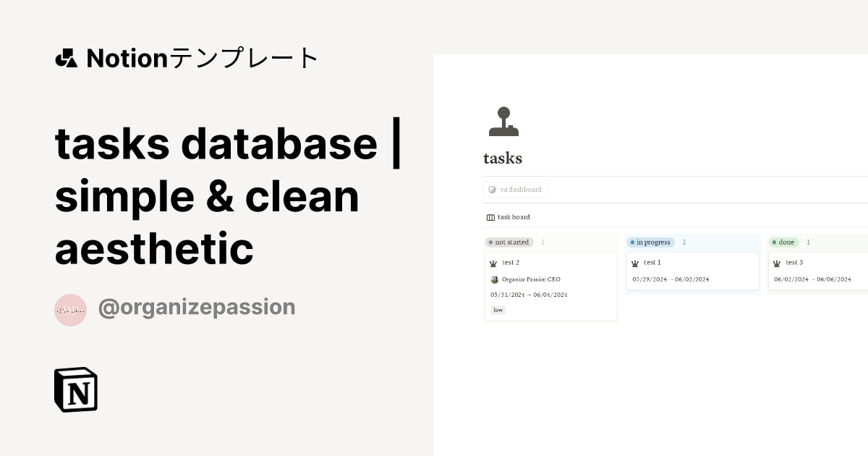Click the task board view icon
This screenshot has height=456, width=868.
click(490, 216)
